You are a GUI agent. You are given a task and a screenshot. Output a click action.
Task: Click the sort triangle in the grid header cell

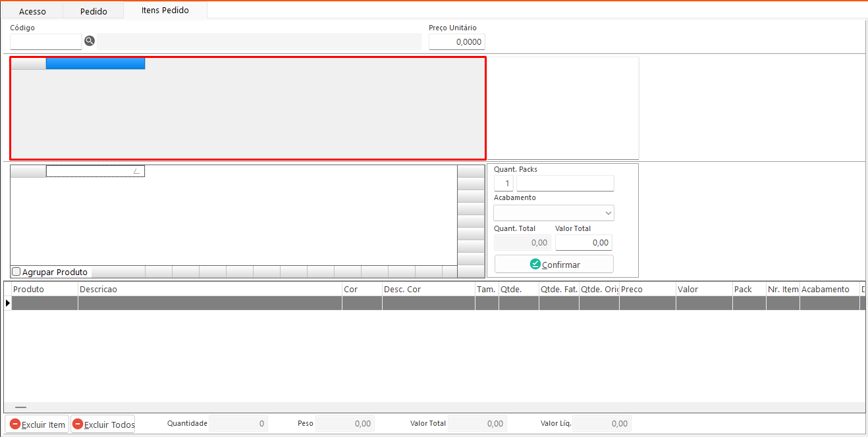tap(136, 171)
